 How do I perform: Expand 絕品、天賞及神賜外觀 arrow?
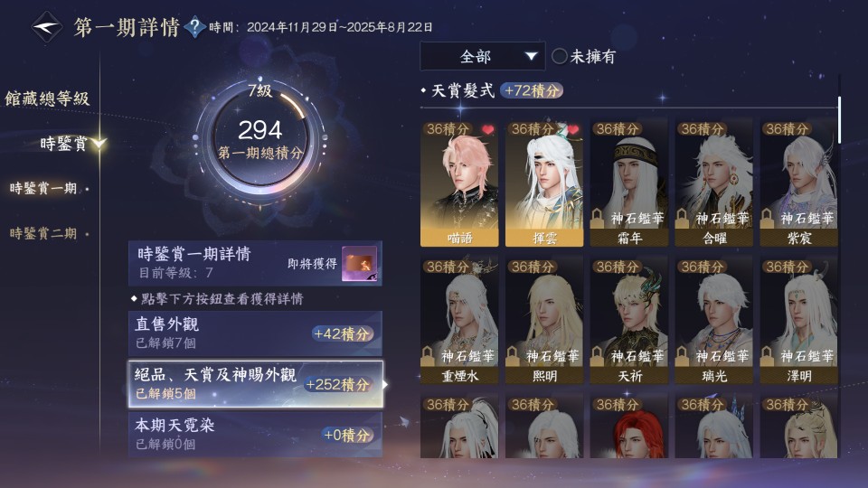(385, 384)
